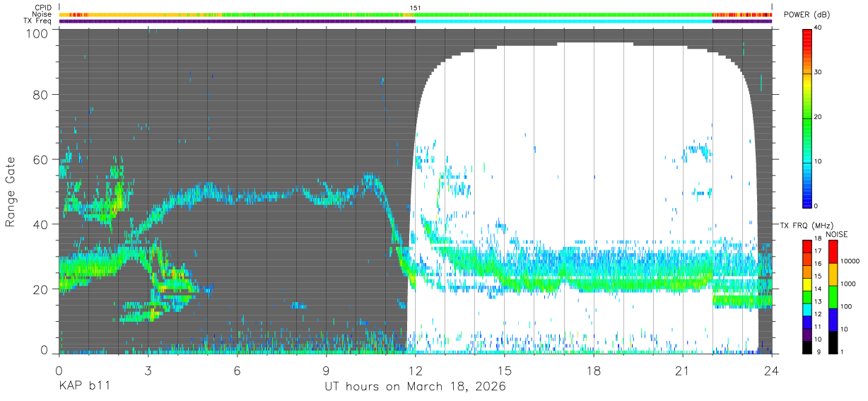Click the POWER (dB) color scale bar
Image resolution: width=868 pixels, height=401 pixels.
point(807,117)
